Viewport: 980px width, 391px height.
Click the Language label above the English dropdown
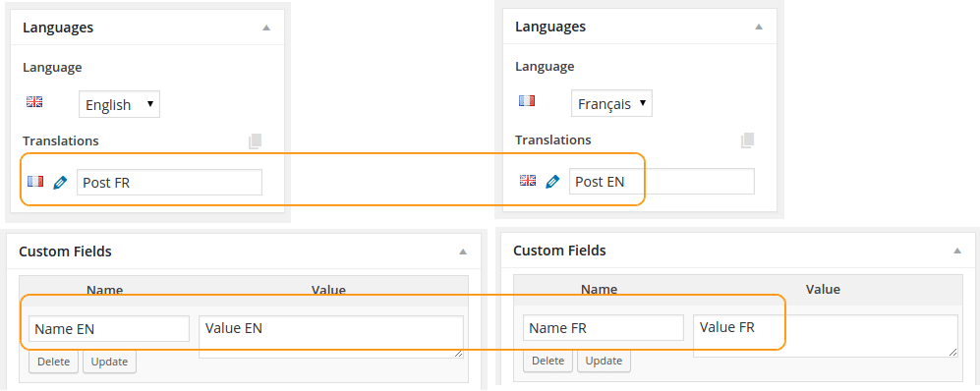tap(52, 67)
